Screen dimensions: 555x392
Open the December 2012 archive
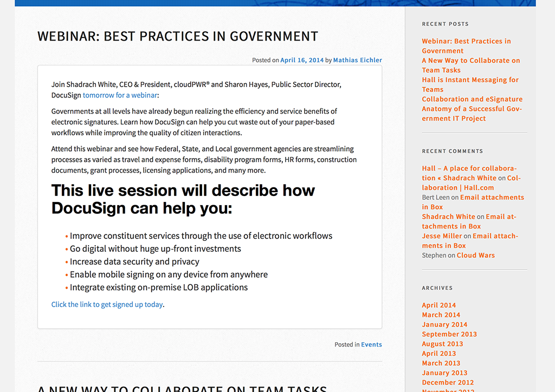coord(448,382)
